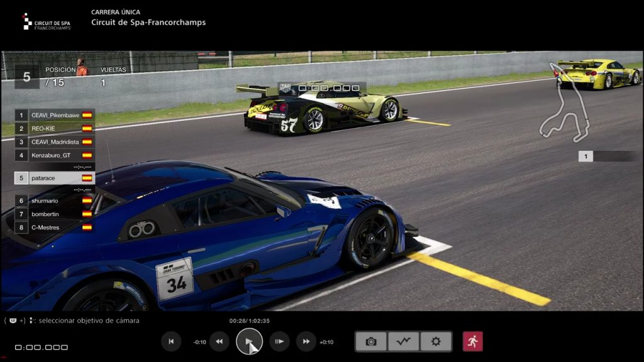Select driver bombertin in the standings
This screenshot has height=362, width=644.
tap(55, 214)
